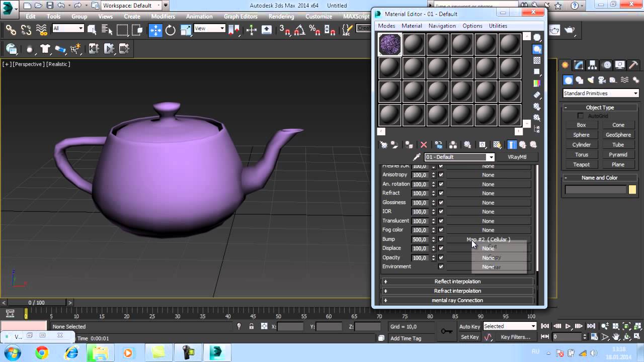Viewport: 644px width, 362px height.
Task: Open the Rendering menu
Action: coord(281,16)
